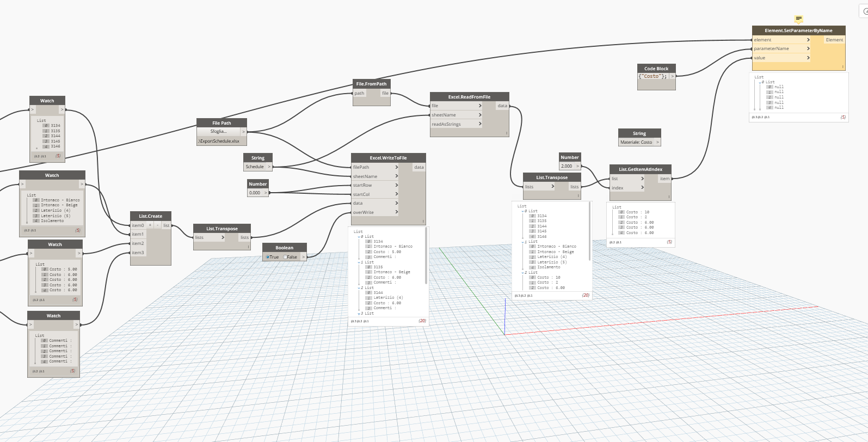Click the readAsStrings port chevron on Excel.ReadFromFile
The image size is (868, 442).
point(480,124)
